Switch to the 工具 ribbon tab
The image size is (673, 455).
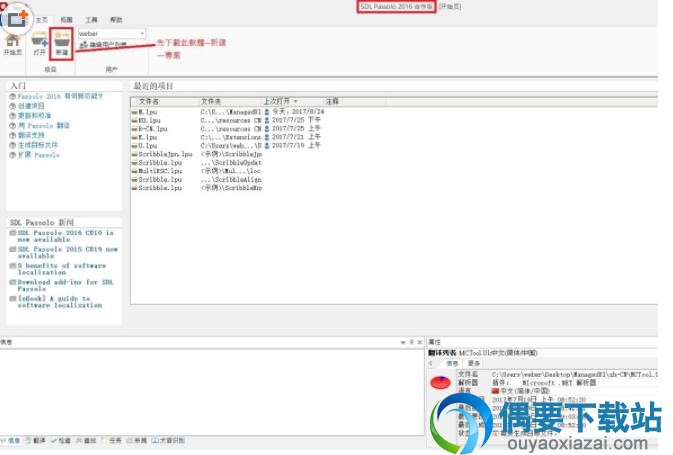click(x=91, y=20)
